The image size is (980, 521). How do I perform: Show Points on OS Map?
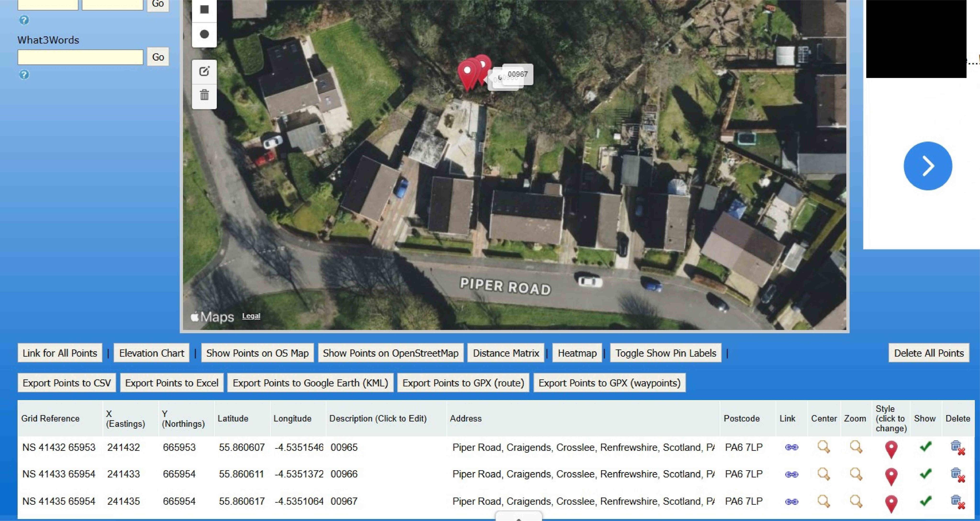tap(257, 353)
